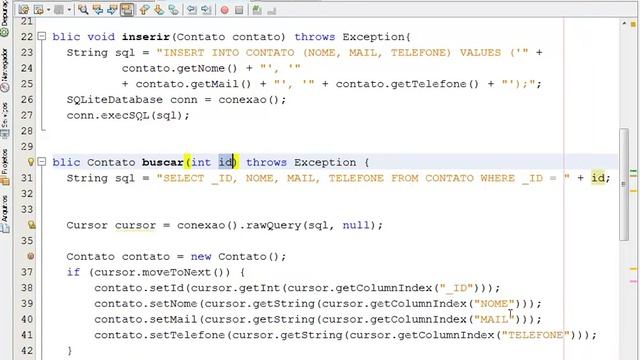Click the Uncomment code icon

(x=271, y=10)
